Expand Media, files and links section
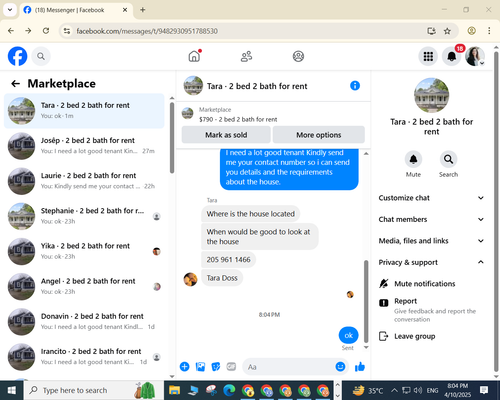 (431, 241)
